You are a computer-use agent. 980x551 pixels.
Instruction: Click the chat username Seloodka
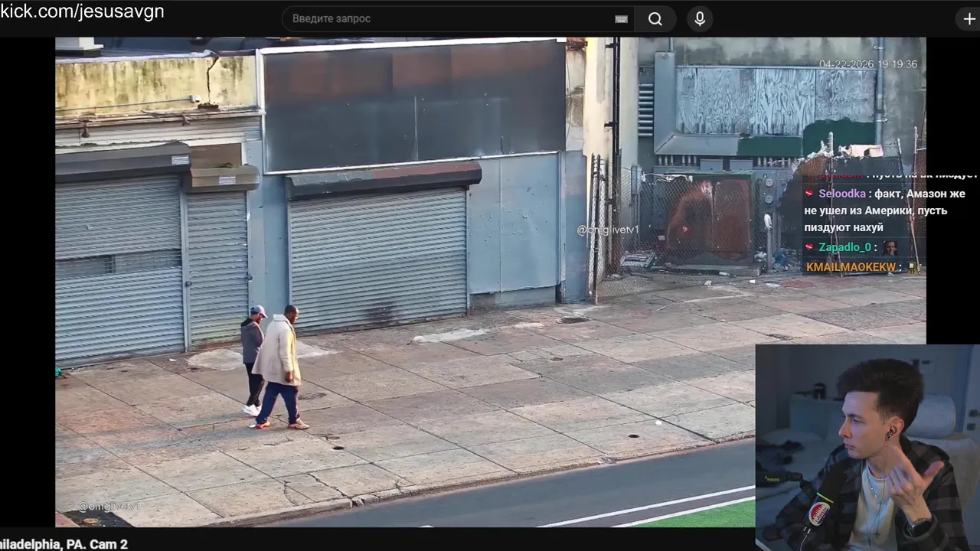click(x=842, y=194)
